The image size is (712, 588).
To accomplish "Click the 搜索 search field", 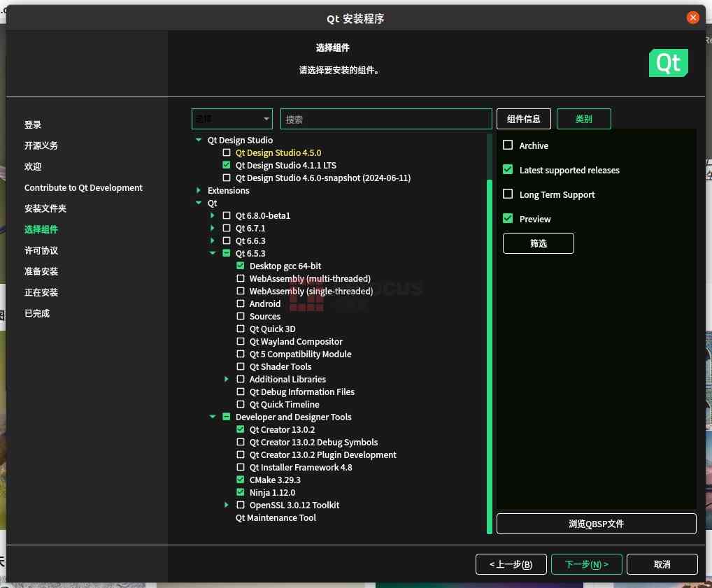I will coord(386,118).
